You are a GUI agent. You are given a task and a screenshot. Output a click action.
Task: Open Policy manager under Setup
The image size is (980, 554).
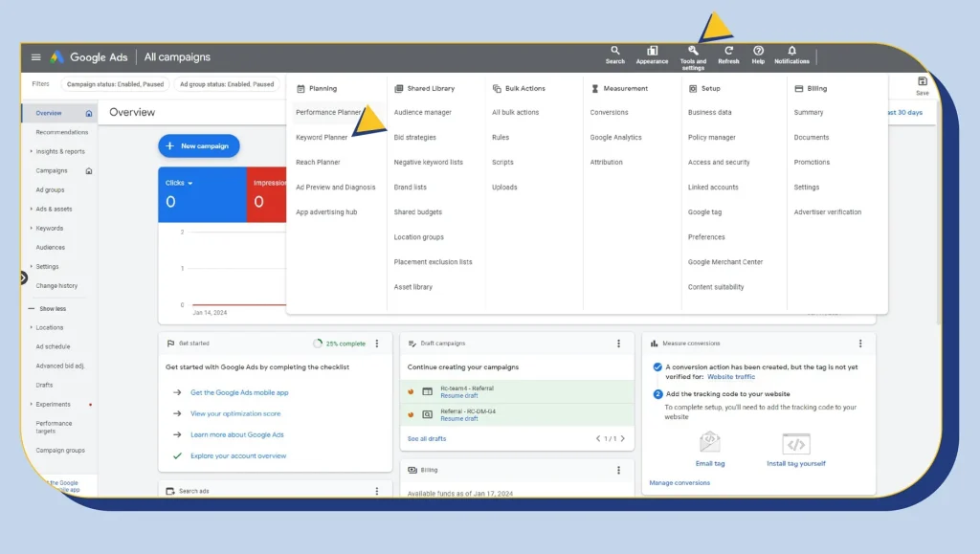[712, 138]
